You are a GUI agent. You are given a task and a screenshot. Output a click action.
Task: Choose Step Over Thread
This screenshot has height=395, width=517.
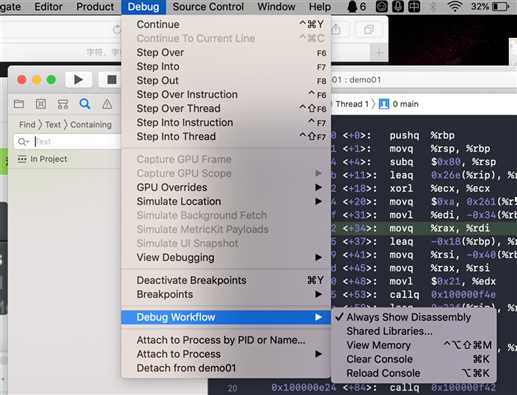pos(226,108)
